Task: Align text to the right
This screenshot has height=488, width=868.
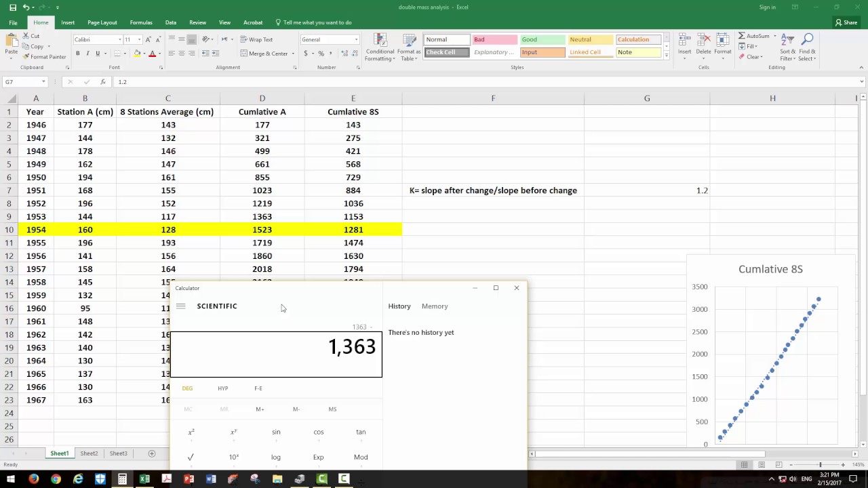Action: click(x=192, y=54)
